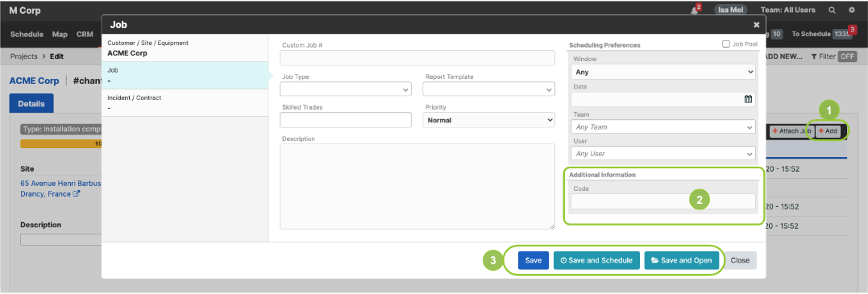This screenshot has width=868, height=294.
Task: Click the Type: Installation label
Action: (x=61, y=130)
